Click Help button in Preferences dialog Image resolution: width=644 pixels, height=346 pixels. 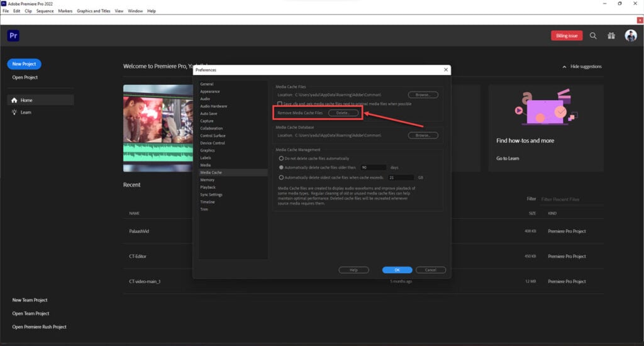coord(353,270)
